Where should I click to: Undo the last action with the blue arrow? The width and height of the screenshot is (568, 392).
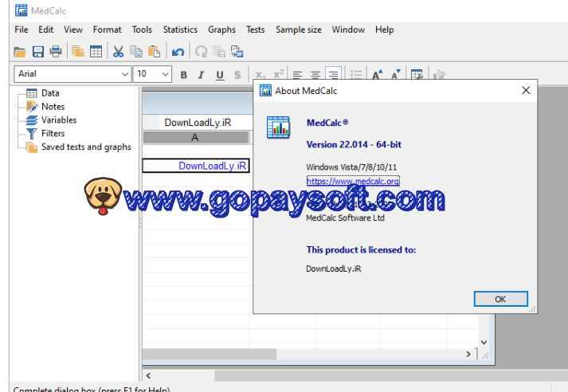[178, 52]
